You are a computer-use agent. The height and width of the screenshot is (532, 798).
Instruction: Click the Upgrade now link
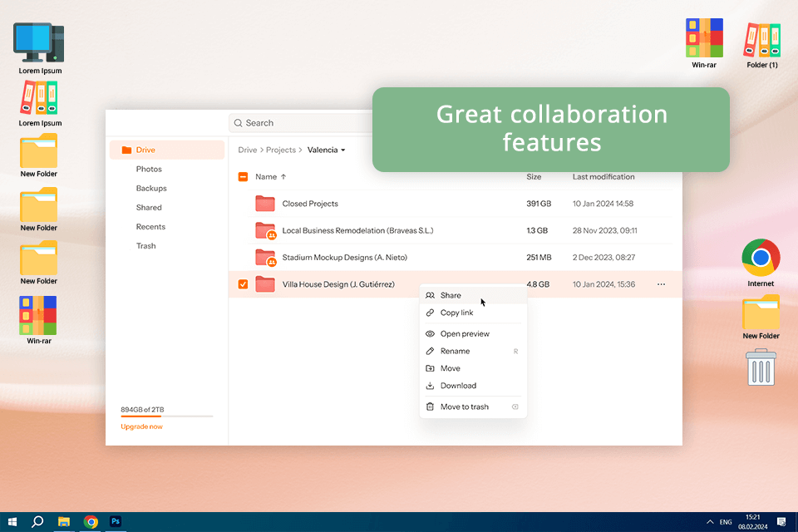click(141, 427)
